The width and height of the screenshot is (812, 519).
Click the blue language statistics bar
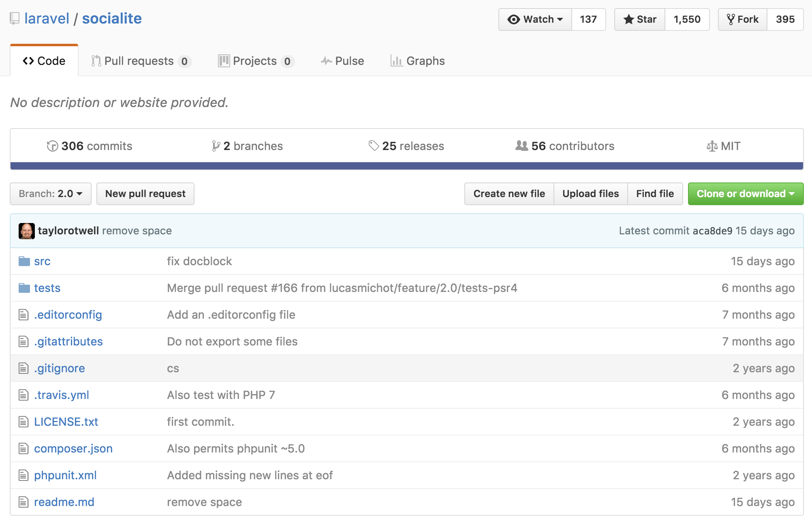click(406, 166)
